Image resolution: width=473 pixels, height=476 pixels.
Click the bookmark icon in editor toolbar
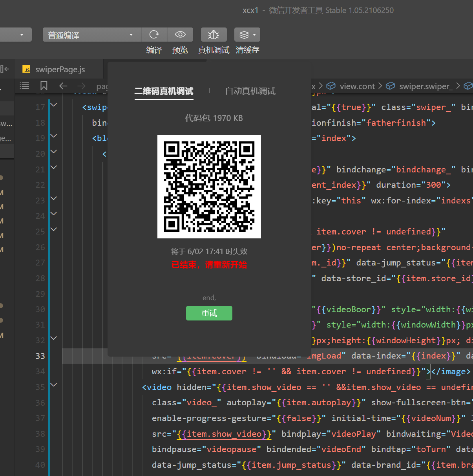coord(44,86)
